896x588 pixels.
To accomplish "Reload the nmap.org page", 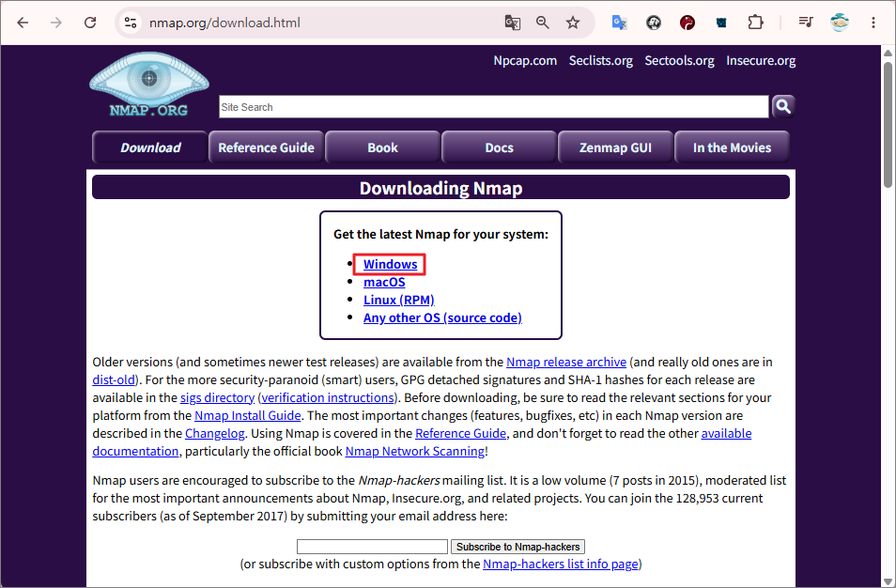I will (90, 23).
